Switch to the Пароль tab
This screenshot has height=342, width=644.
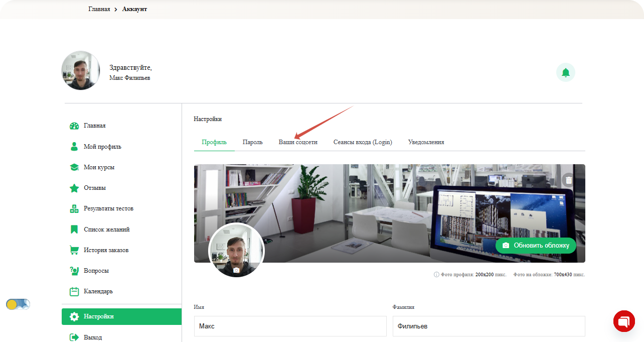pyautogui.click(x=252, y=142)
